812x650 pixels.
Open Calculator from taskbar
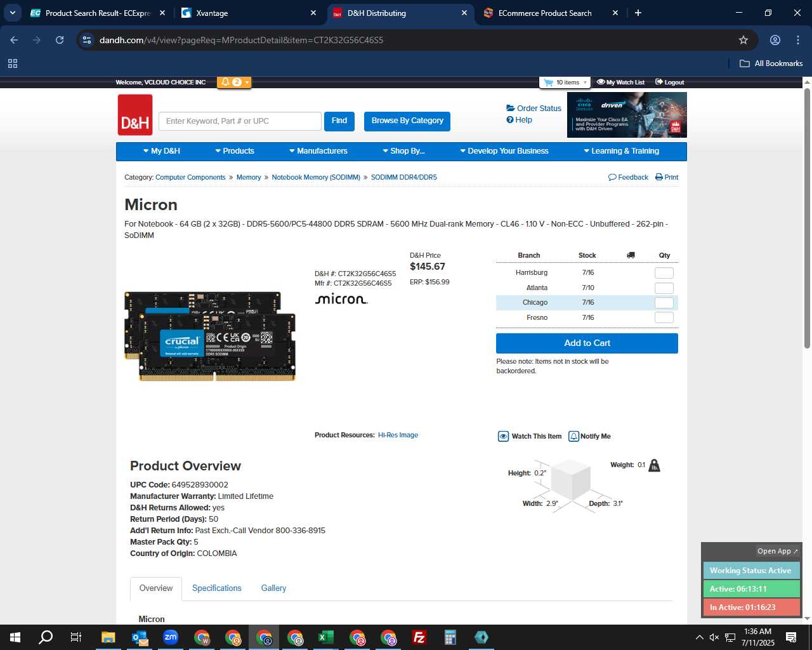[450, 637]
